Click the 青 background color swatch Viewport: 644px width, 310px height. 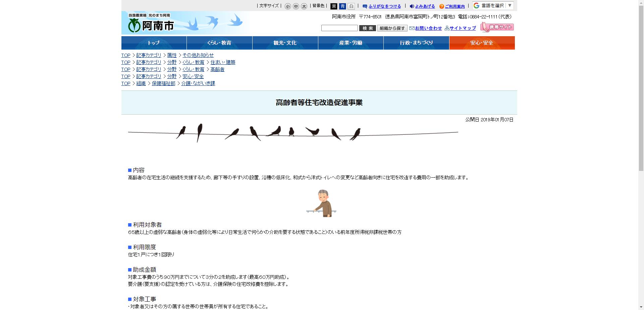click(x=342, y=5)
